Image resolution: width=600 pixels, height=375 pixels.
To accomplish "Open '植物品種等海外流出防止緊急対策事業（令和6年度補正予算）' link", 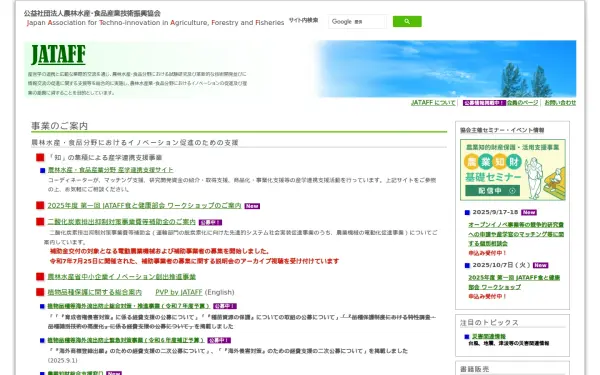I will point(126,340).
